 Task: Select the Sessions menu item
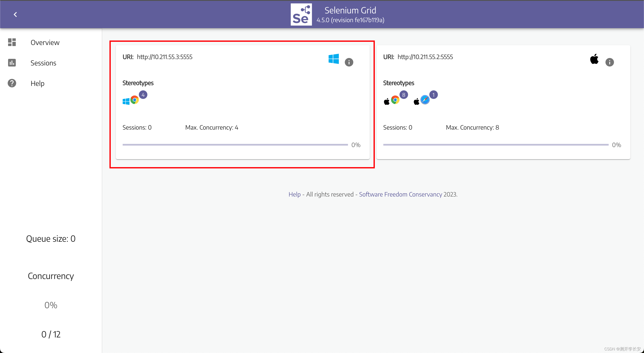[43, 63]
